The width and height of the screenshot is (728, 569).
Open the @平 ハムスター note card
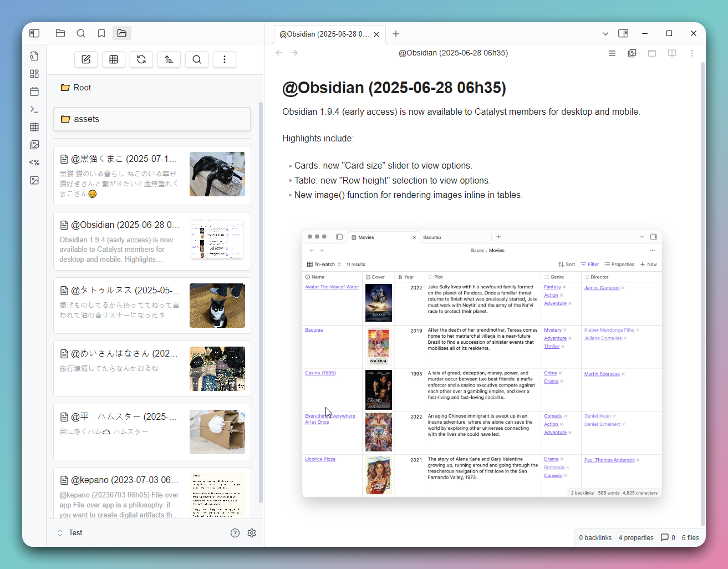(152, 432)
